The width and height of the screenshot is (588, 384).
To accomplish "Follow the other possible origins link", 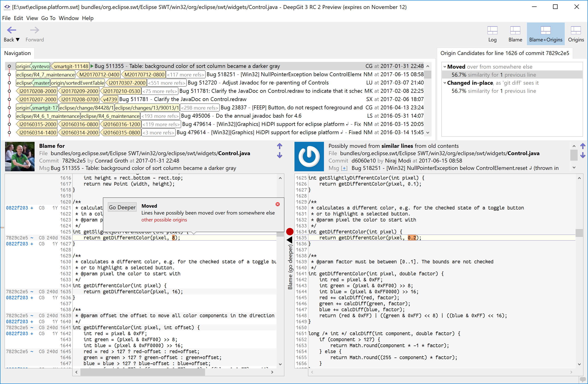I will pyautogui.click(x=164, y=220).
